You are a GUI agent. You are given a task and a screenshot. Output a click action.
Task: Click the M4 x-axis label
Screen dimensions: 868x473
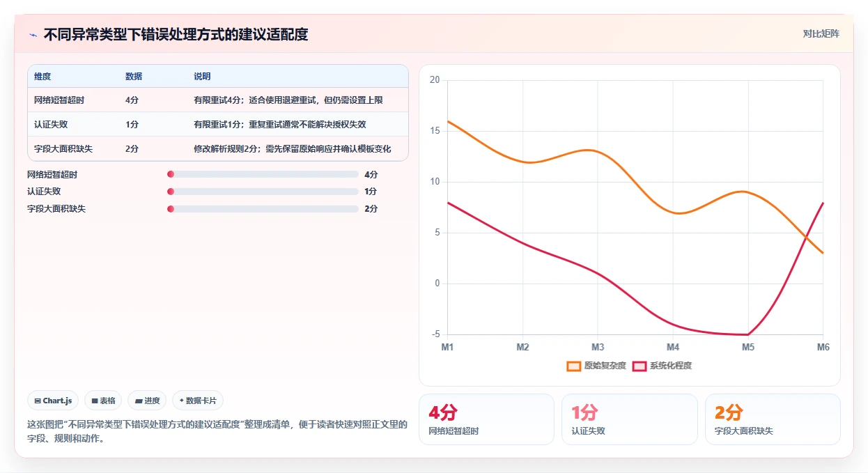coord(673,347)
